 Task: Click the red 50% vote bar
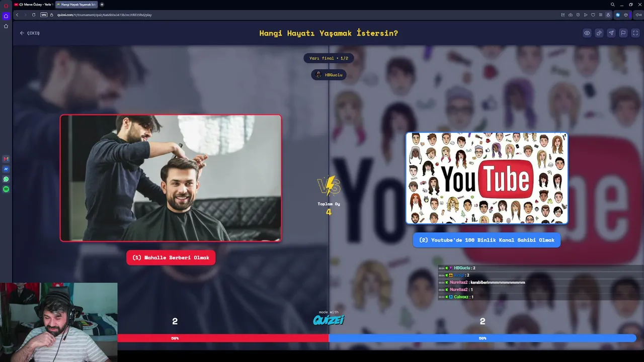coord(223,338)
